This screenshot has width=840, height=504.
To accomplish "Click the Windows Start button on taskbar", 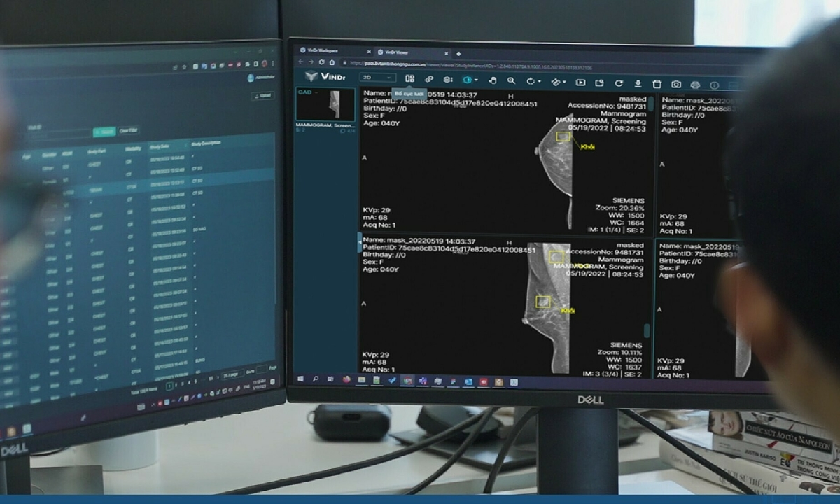I will tap(300, 379).
